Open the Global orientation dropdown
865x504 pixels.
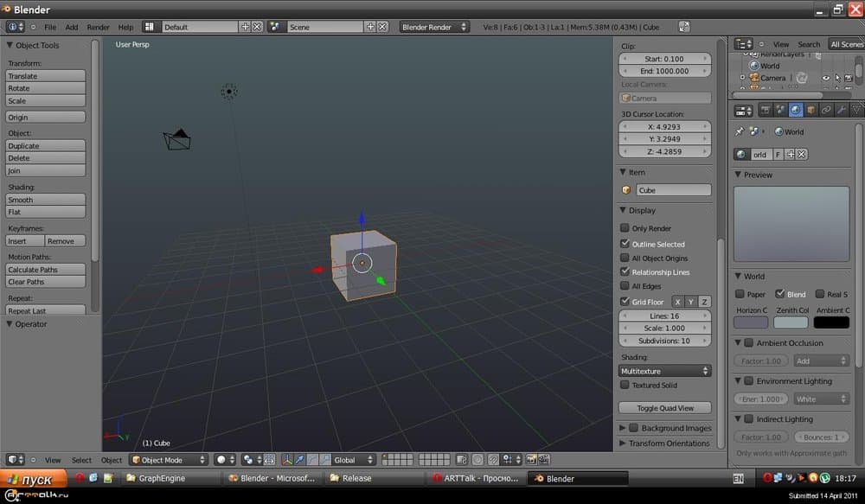click(x=354, y=459)
